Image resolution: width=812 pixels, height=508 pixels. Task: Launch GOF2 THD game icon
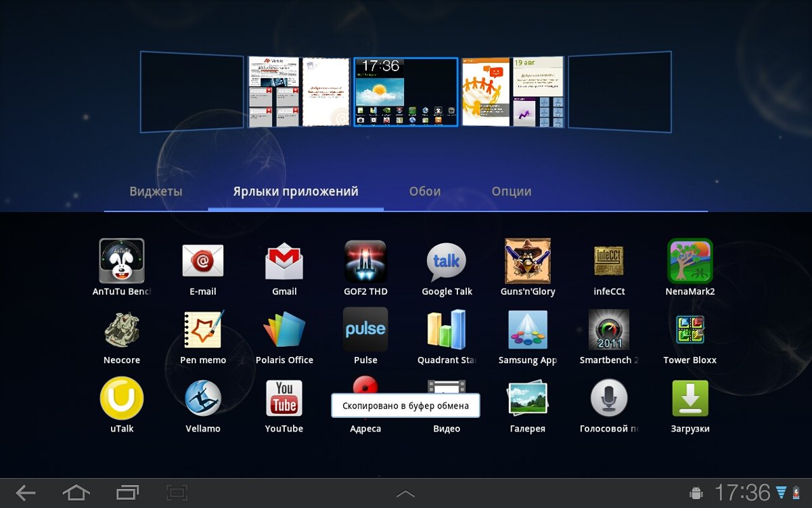tap(365, 261)
